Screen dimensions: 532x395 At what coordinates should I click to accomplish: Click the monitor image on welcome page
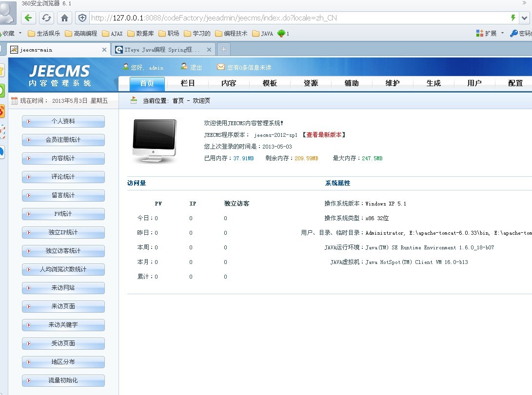point(155,141)
